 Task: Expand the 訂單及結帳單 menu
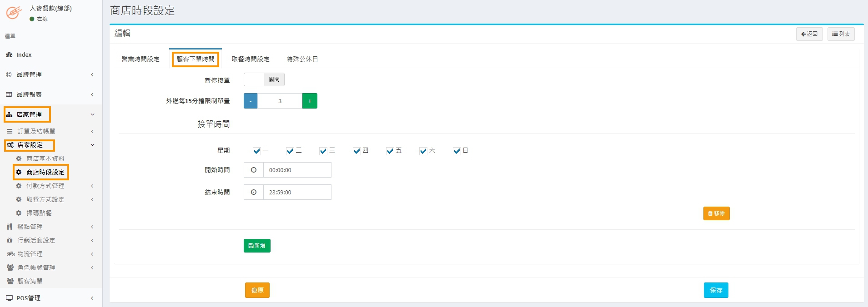[x=92, y=131]
